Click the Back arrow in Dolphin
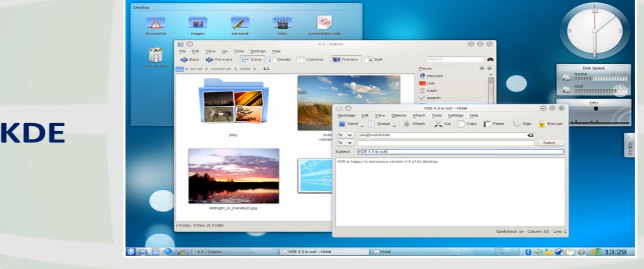This screenshot has width=644, height=269. point(184,60)
